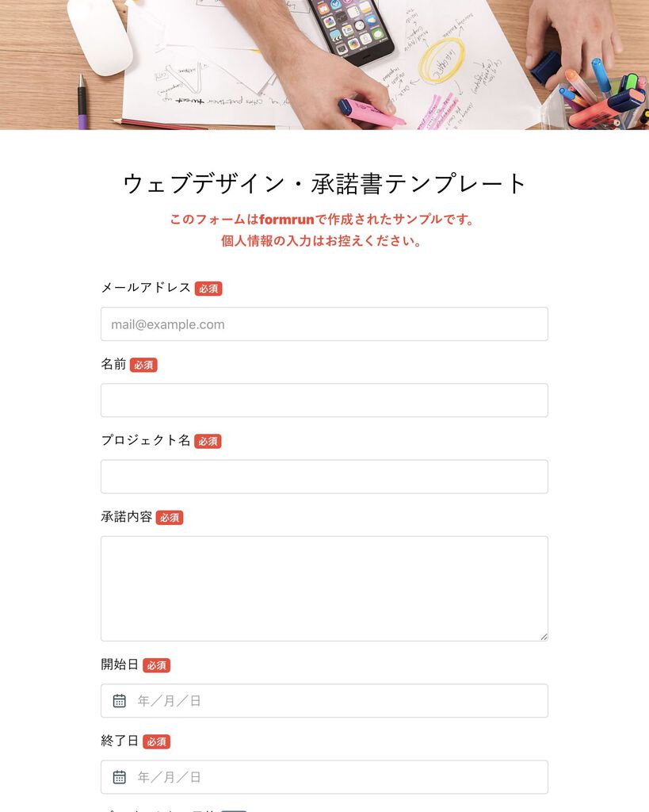
Task: Click into the 名前 text field
Action: (x=324, y=400)
